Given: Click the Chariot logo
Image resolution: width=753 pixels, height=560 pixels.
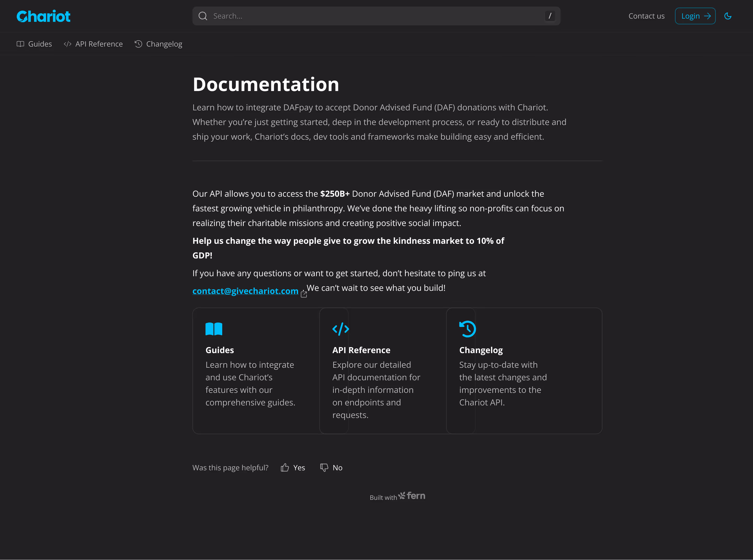Looking at the screenshot, I should pyautogui.click(x=43, y=16).
